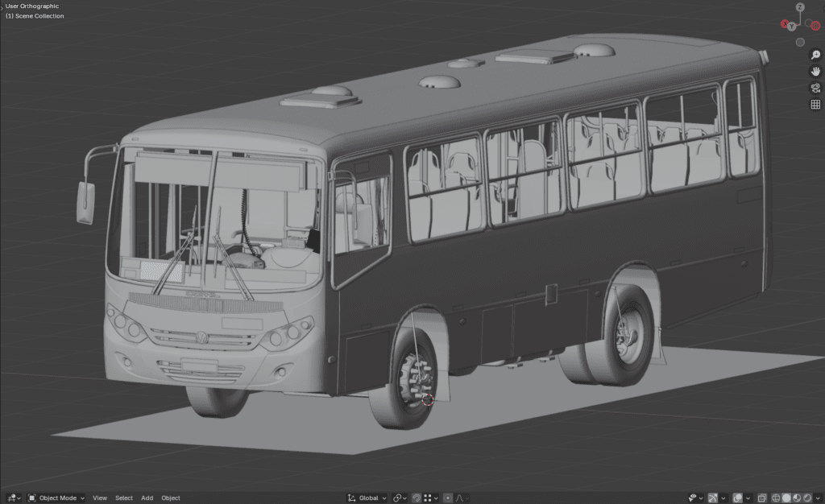825x504 pixels.
Task: Click the X axis on navigation gizmo
Action: 815,26
